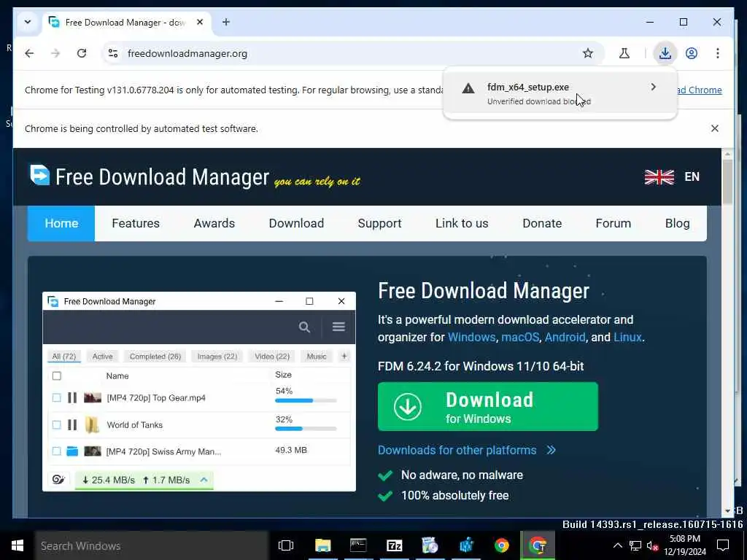This screenshot has width=747, height=560.
Task: Switch to Chrome for Testing taskbar icon
Action: (x=538, y=545)
